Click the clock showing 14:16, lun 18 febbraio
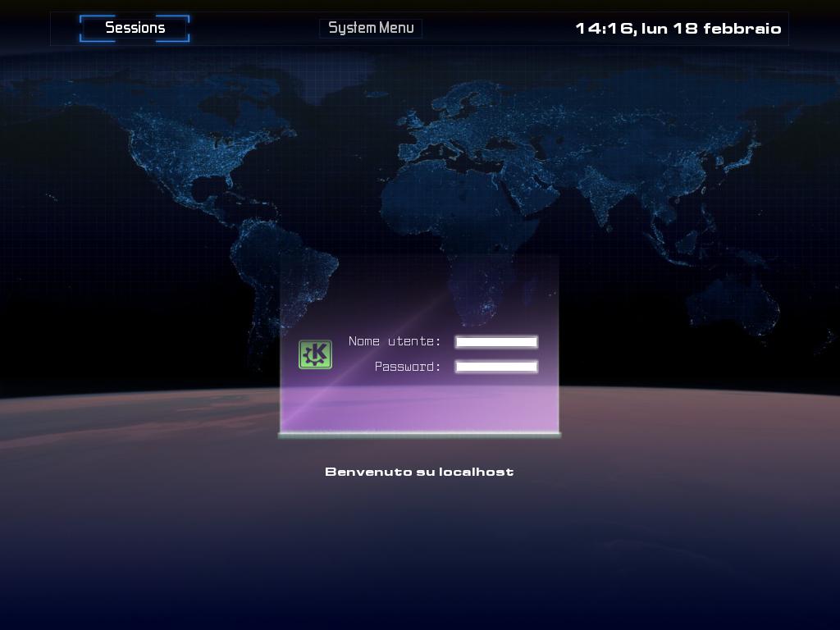The width and height of the screenshot is (840, 630). 678,29
